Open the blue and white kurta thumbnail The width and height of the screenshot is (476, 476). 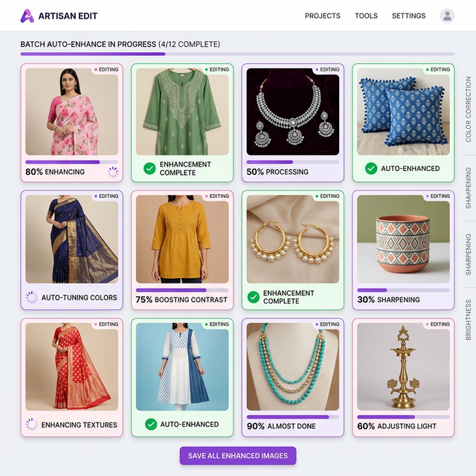point(182,367)
